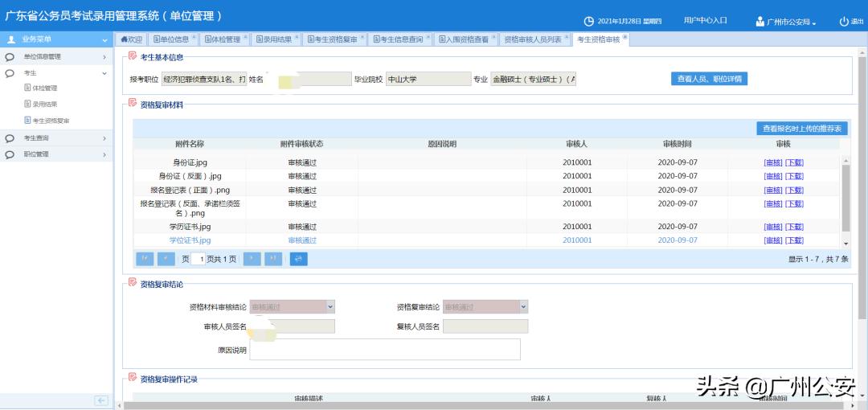Click attachments table scrollbar down arrow
868x410 pixels.
(845, 244)
